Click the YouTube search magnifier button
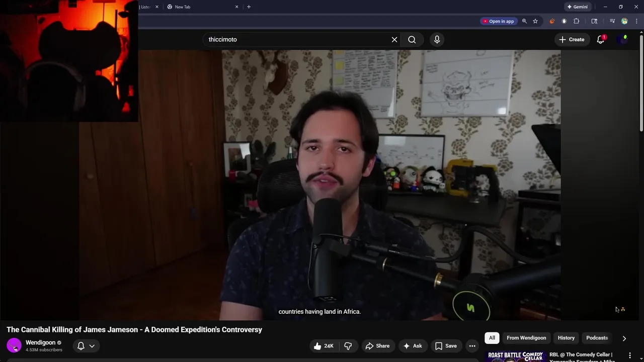644x362 pixels. (412, 39)
